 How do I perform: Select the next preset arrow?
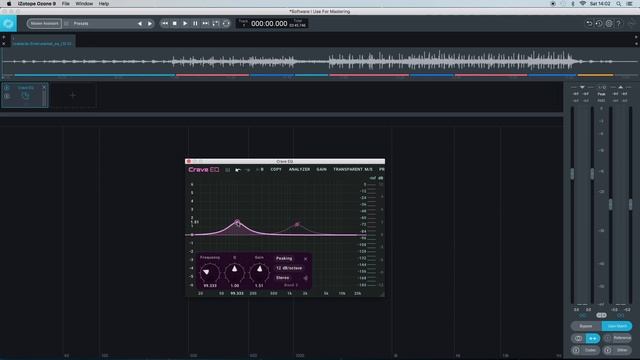click(150, 24)
